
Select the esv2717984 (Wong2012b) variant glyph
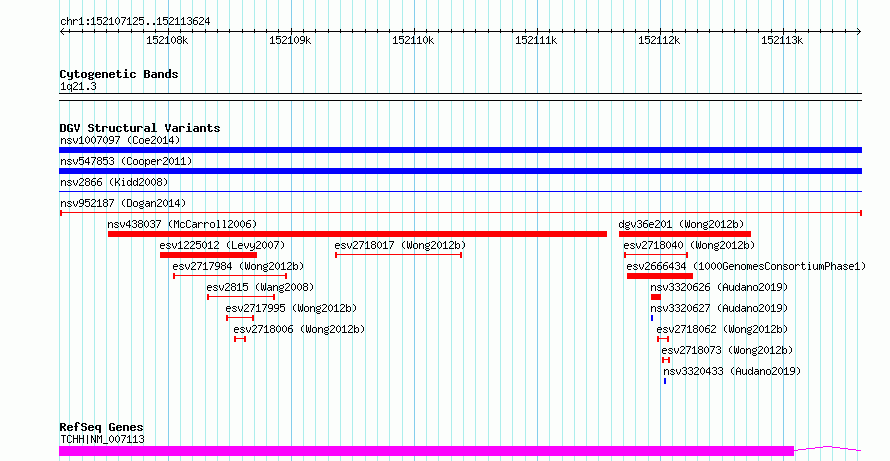click(230, 276)
